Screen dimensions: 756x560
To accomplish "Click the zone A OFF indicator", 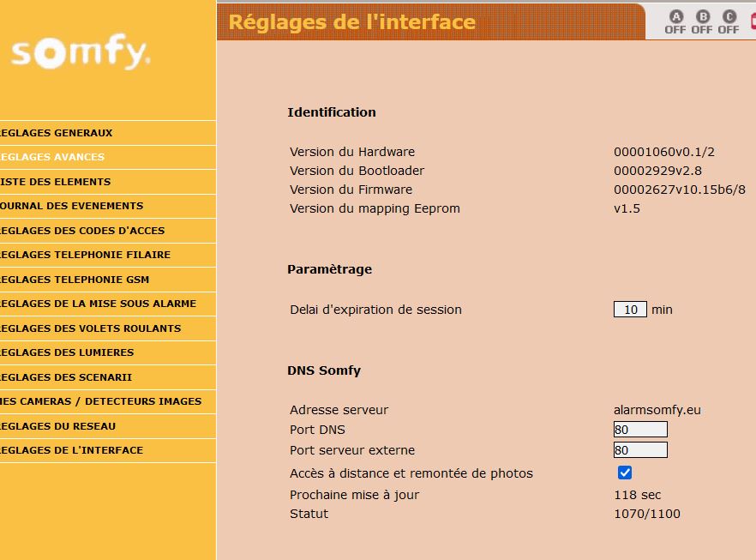I will (675, 22).
